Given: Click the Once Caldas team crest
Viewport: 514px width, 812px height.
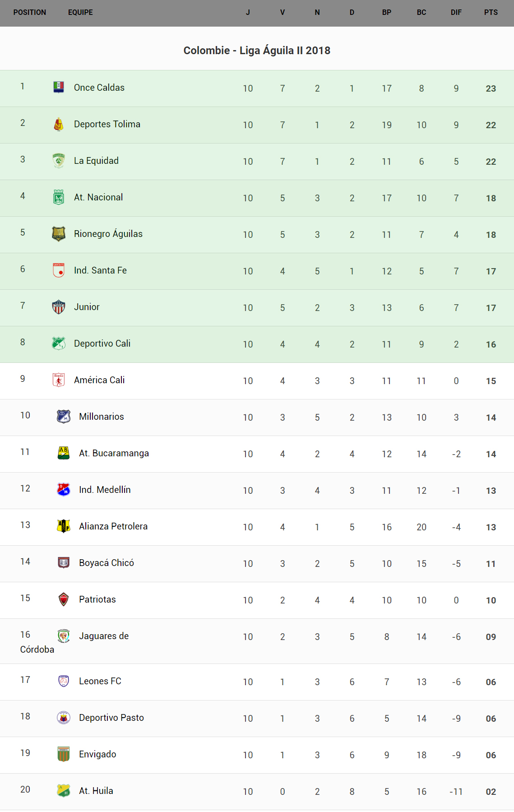Looking at the screenshot, I should (59, 88).
